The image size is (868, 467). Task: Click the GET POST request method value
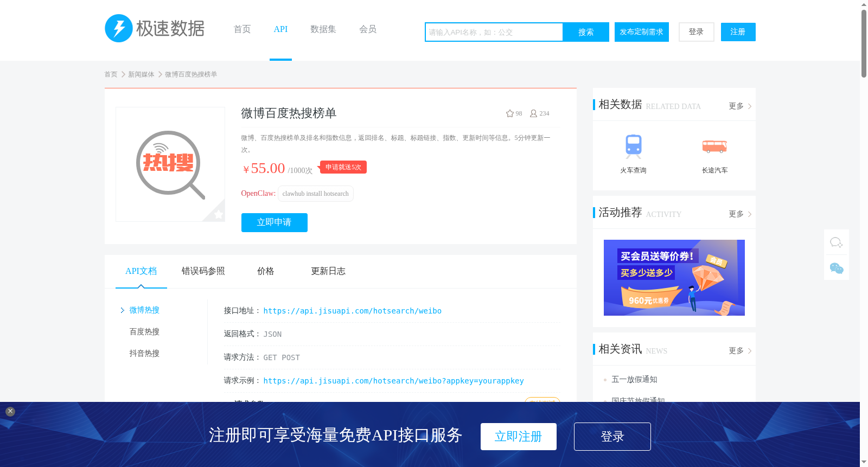coord(282,357)
